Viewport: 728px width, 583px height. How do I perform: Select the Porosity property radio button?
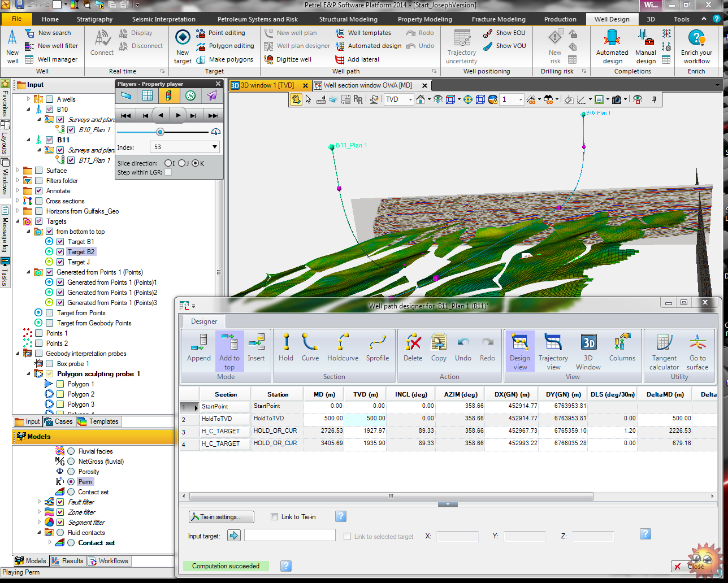click(x=71, y=472)
